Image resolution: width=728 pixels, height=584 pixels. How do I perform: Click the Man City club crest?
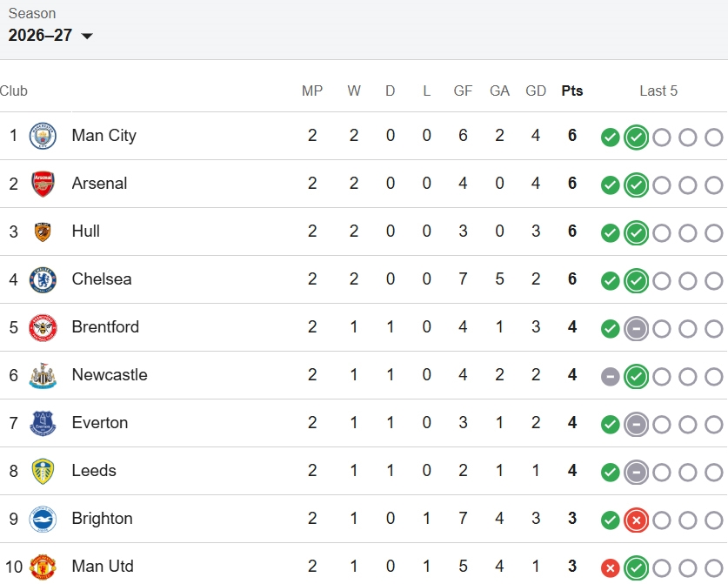click(x=43, y=136)
